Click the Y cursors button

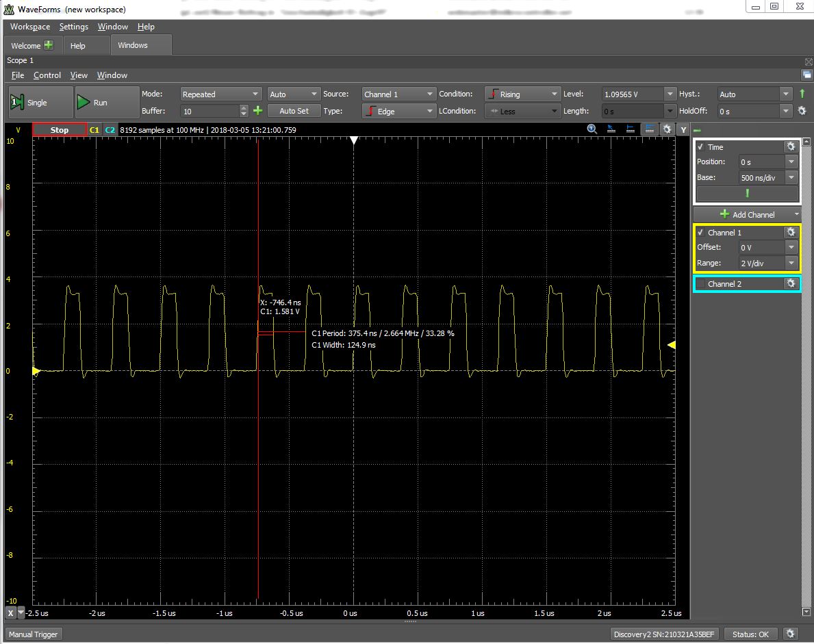[x=683, y=130]
